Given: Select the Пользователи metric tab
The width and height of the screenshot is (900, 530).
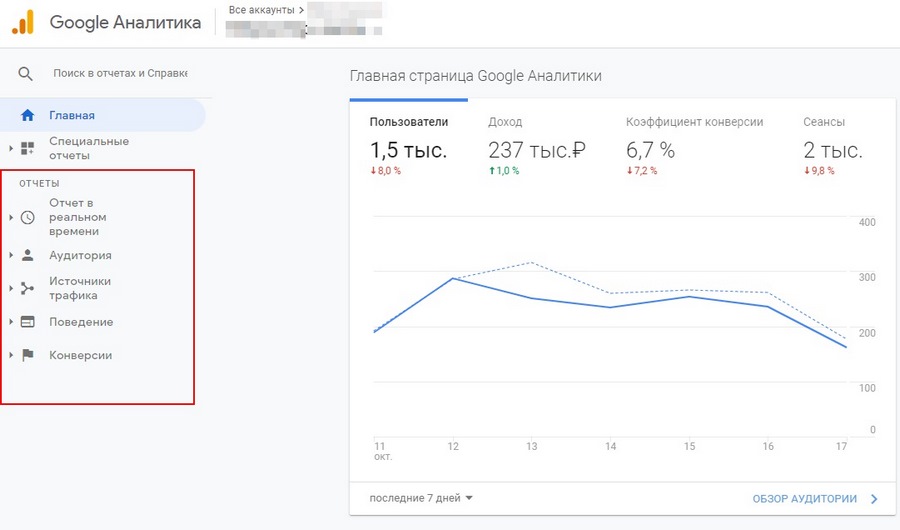Looking at the screenshot, I should pyautogui.click(x=409, y=147).
